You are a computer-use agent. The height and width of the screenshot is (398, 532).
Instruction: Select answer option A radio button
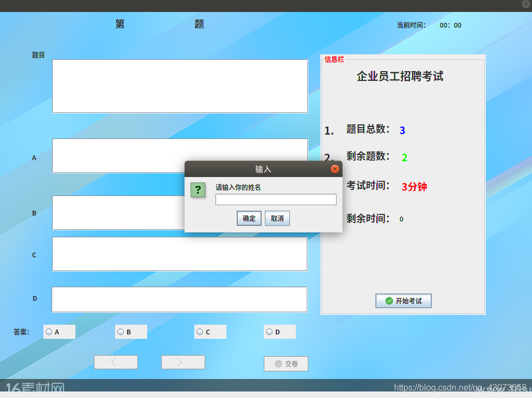coord(49,332)
